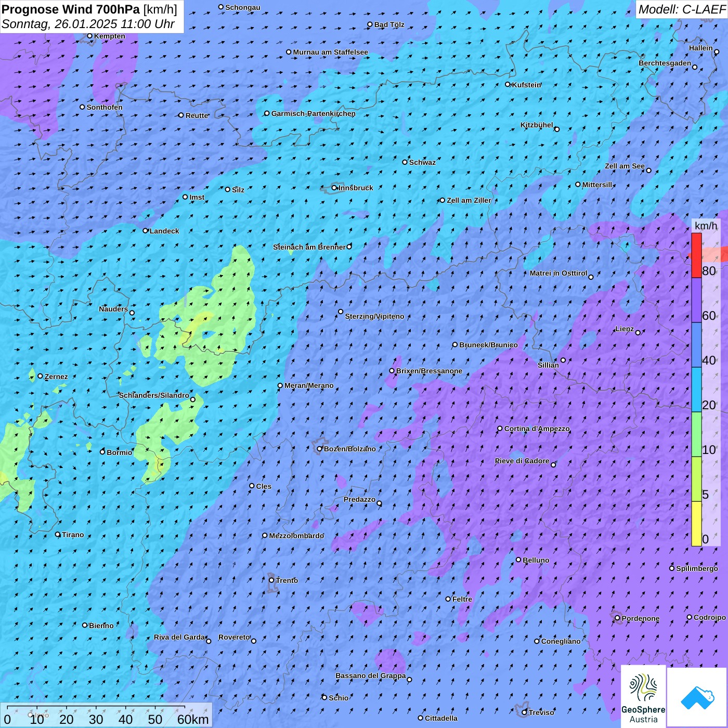Click the 'Pieve di Cadore' label

[522, 461]
